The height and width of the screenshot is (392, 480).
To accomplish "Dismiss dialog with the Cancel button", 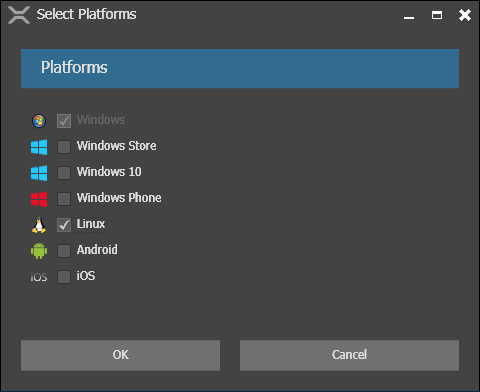I will tap(349, 355).
